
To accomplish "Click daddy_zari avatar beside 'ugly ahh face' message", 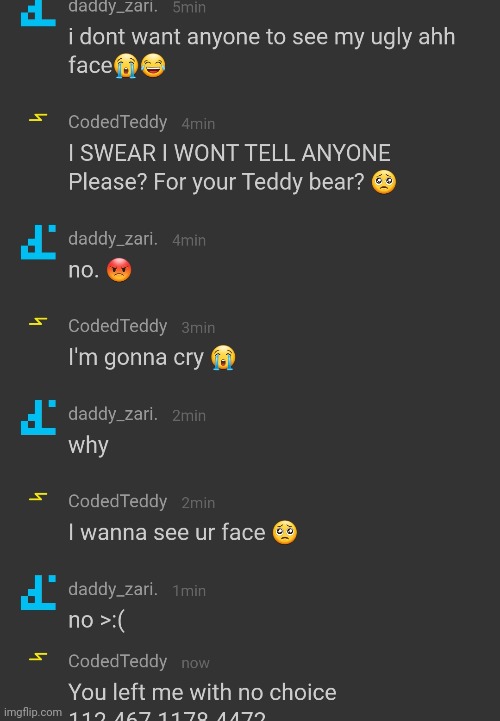I will tap(38, 13).
